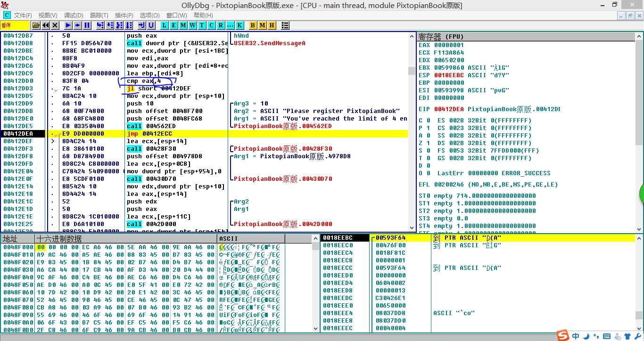644x341 pixels.
Task: Open the Log window with L button
Action: point(165,25)
